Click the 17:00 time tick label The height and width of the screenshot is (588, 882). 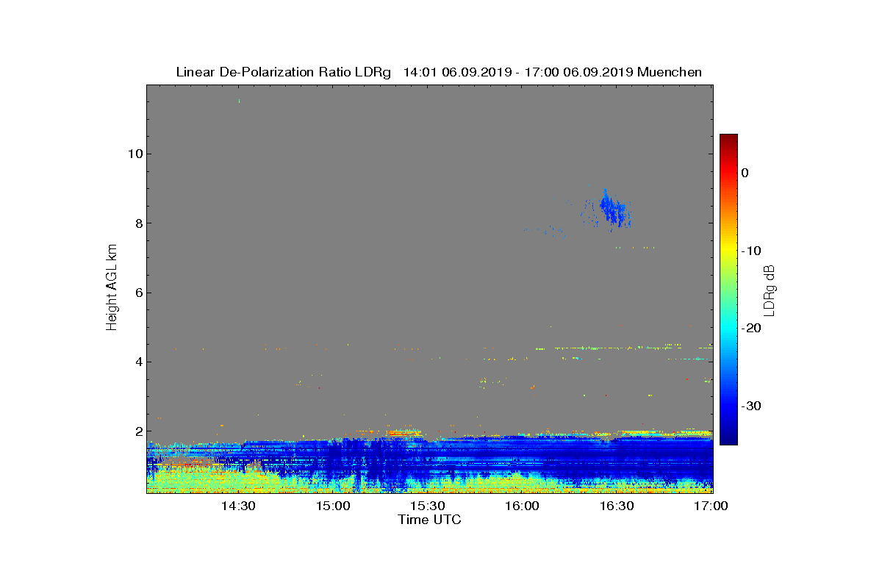pos(711,506)
